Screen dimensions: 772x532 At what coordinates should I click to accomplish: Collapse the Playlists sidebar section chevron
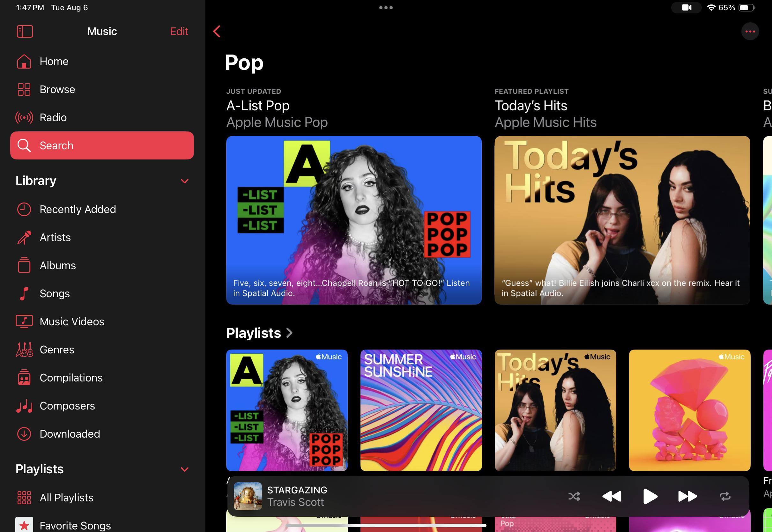point(184,469)
